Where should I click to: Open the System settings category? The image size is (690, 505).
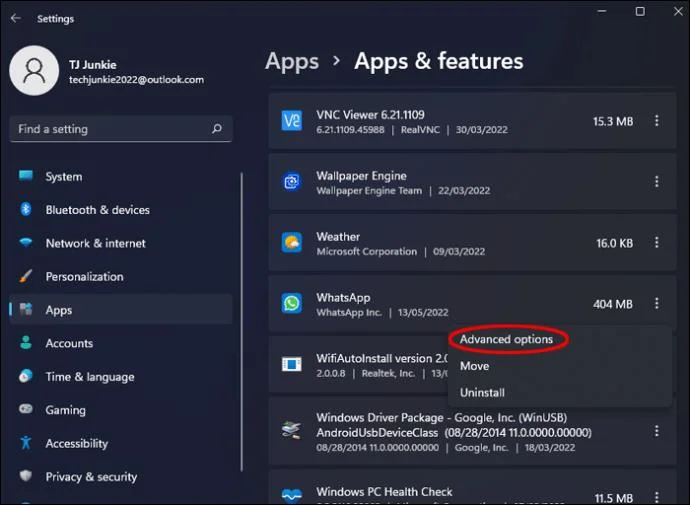pos(121,176)
